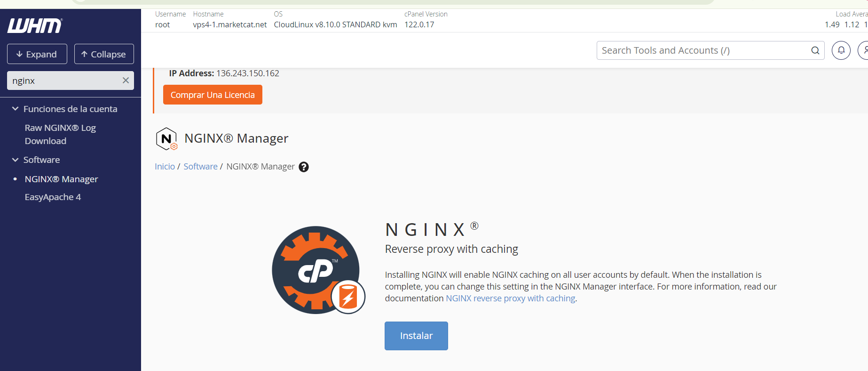Click cPanel version 122.0.17 value
Viewport: 868px width, 371px height.
point(419,24)
